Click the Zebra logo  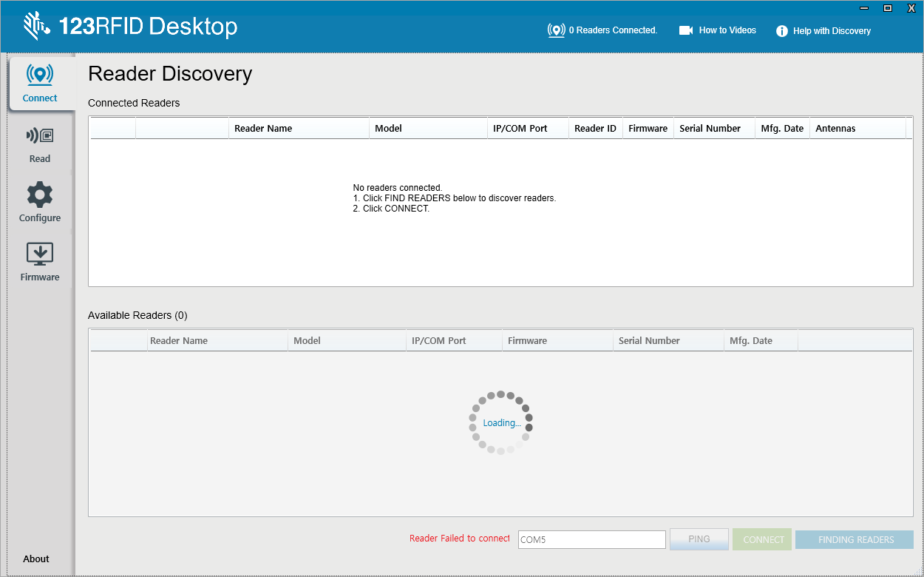point(37,26)
